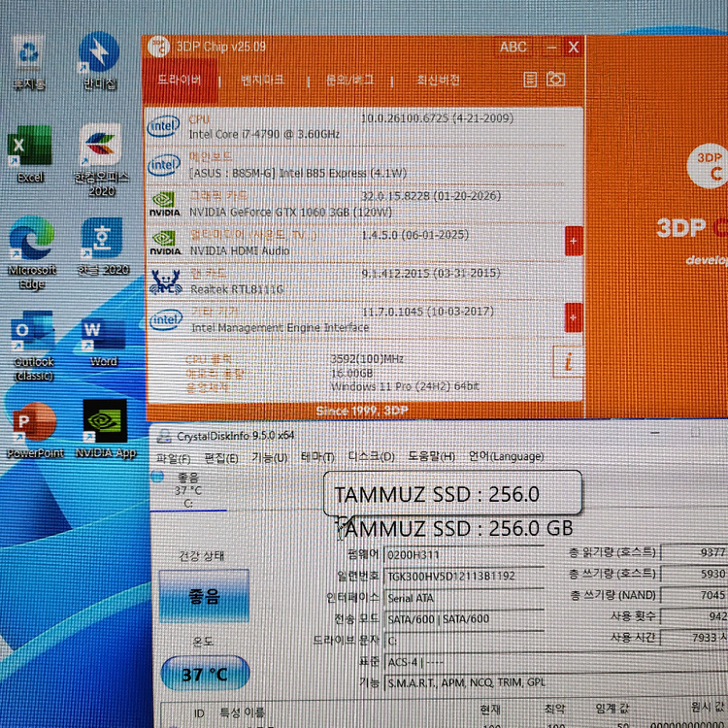Screen dimensions: 728x728
Task: Click the ASUS B85M-G mainboard entry
Action: (298, 173)
